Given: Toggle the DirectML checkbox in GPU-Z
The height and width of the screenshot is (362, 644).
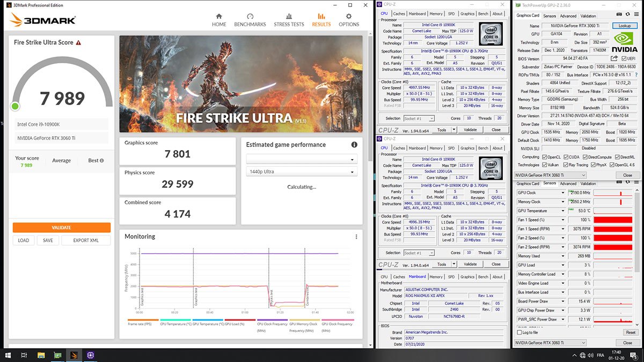Looking at the screenshot, I should (618, 157).
